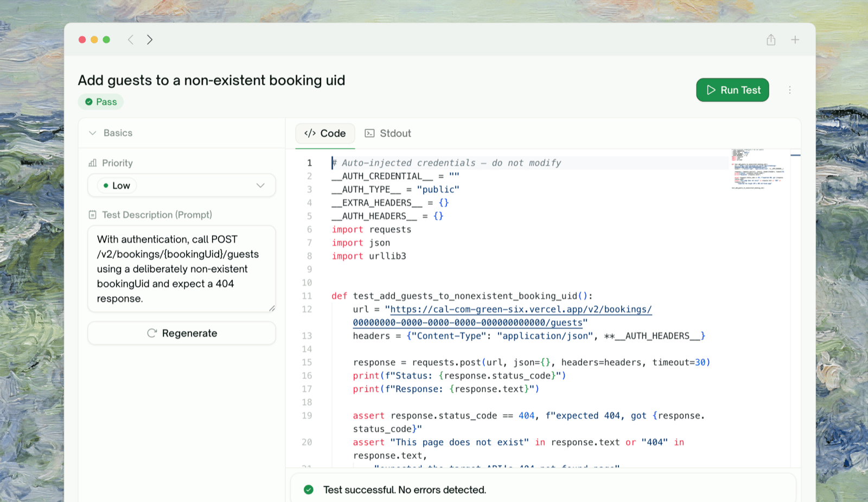Viewport: 868px width, 502px height.
Task: Click the 'import json' line
Action: coord(361,243)
